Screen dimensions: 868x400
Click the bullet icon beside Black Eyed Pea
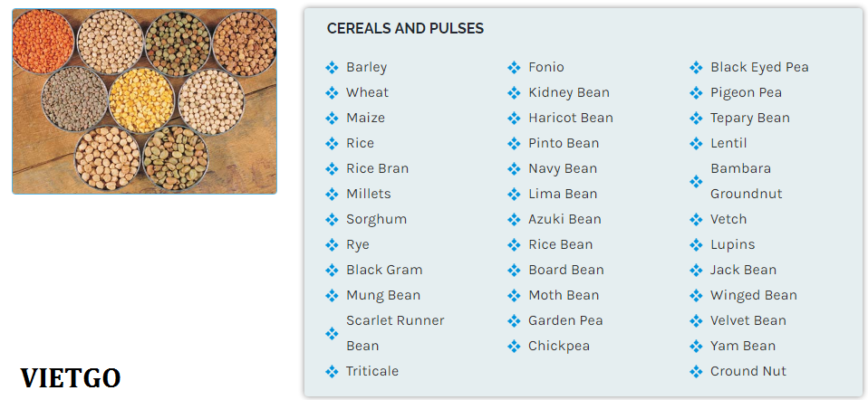(x=696, y=68)
